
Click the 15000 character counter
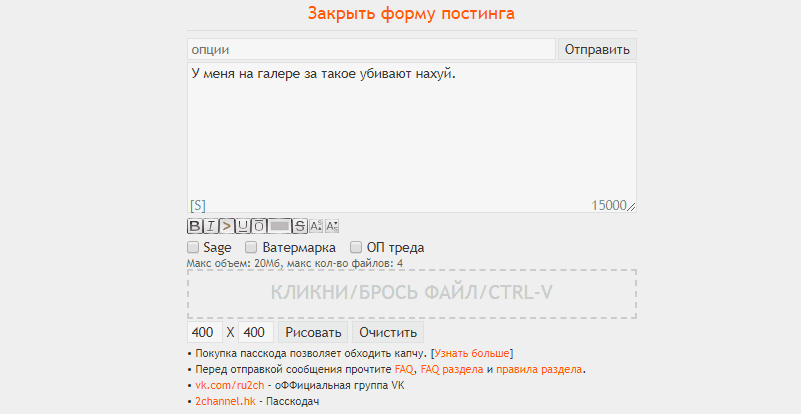click(x=608, y=205)
